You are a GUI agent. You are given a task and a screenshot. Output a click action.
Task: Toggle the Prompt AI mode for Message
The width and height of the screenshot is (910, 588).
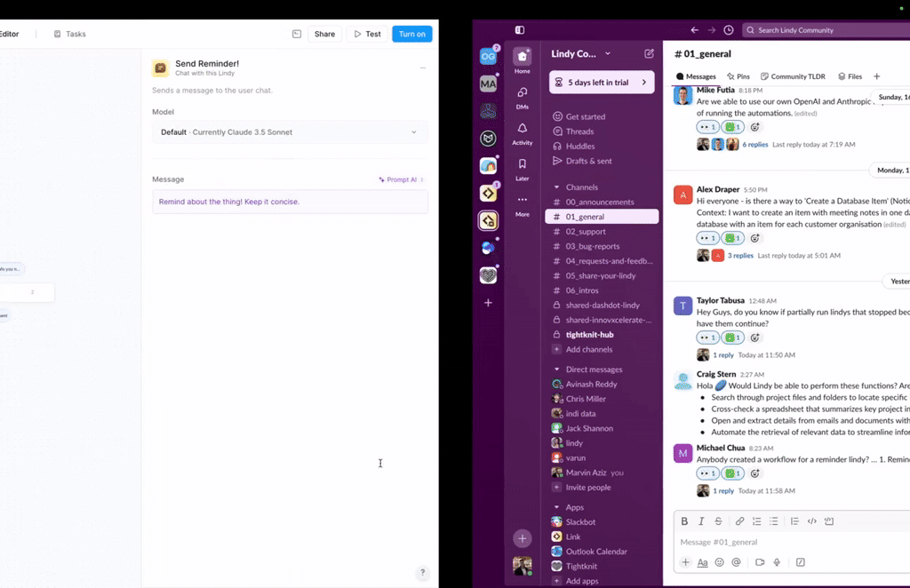401,179
